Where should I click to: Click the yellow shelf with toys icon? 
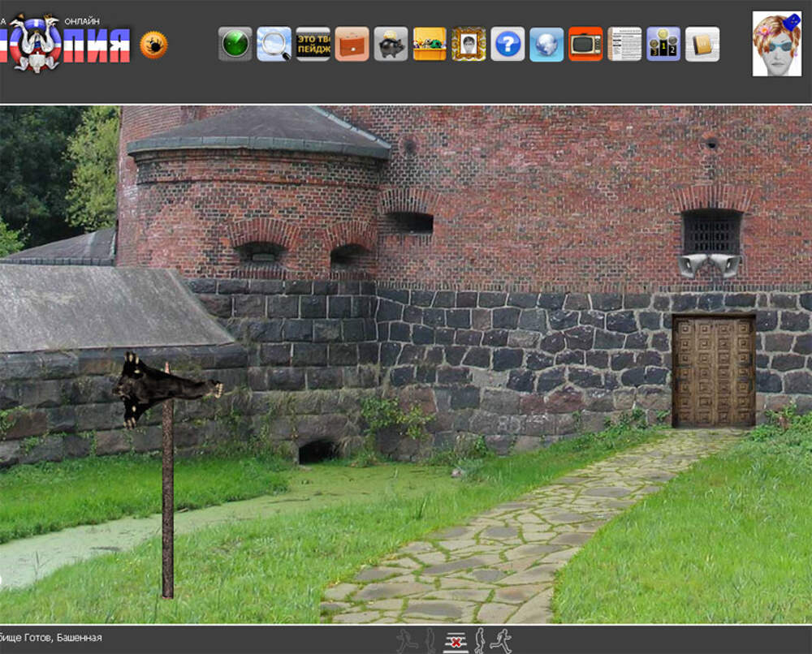click(x=430, y=44)
